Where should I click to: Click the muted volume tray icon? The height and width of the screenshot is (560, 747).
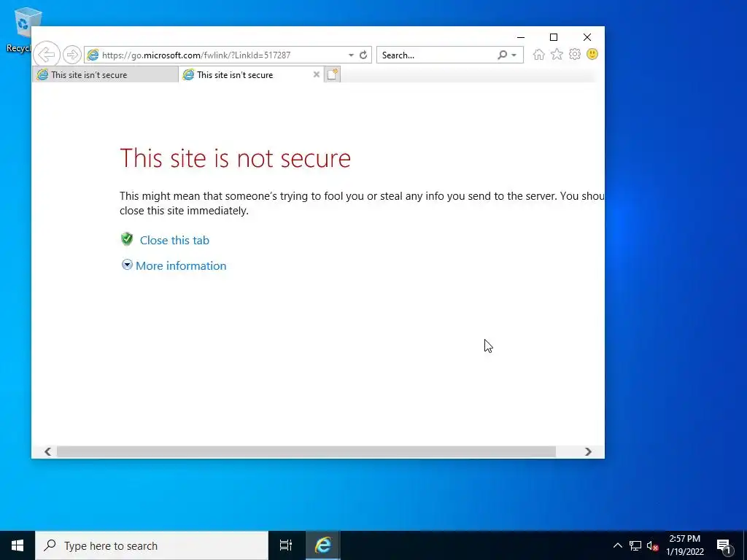(652, 545)
